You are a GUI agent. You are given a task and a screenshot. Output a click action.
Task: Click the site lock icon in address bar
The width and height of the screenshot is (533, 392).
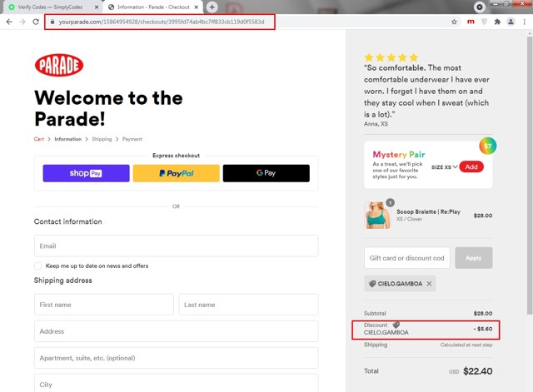(52, 22)
